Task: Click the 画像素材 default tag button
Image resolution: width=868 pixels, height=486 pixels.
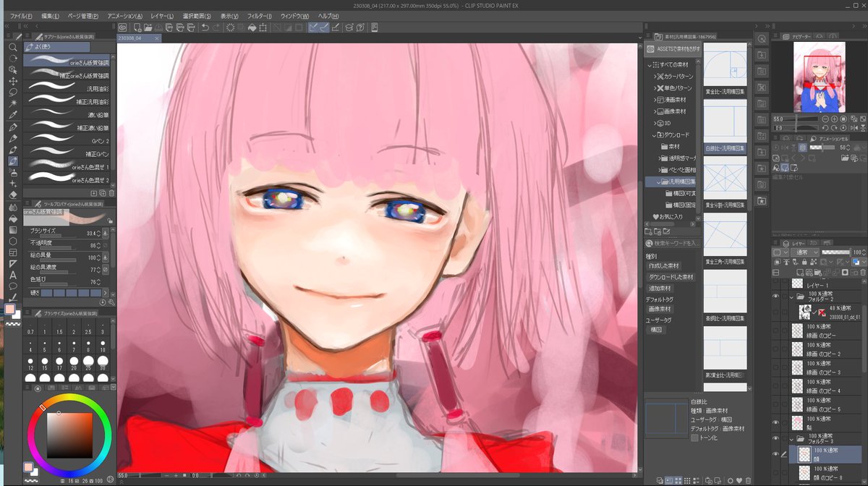Action: click(x=660, y=309)
